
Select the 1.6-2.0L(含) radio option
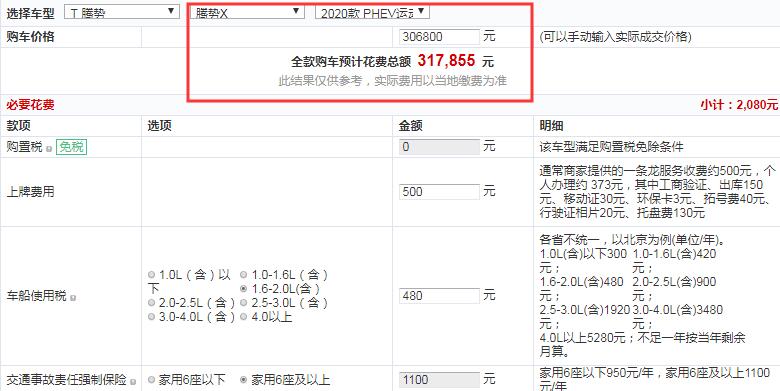pos(243,289)
